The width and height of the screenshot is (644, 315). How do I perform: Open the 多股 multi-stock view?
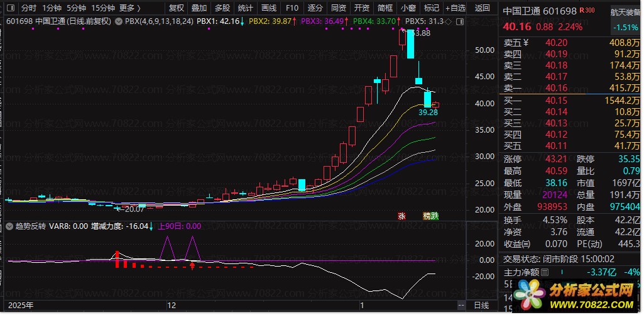click(222, 8)
